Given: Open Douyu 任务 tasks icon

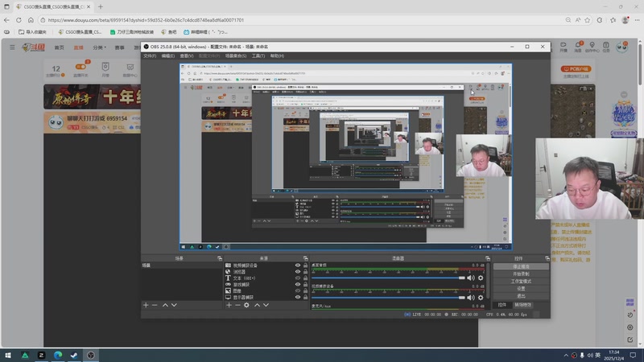Looking at the screenshot, I should click(x=606, y=47).
